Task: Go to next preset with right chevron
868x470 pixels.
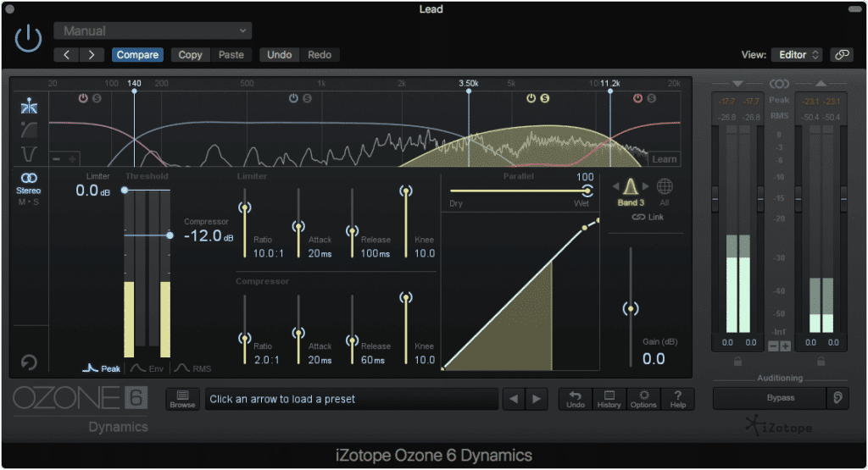Action: tap(92, 55)
